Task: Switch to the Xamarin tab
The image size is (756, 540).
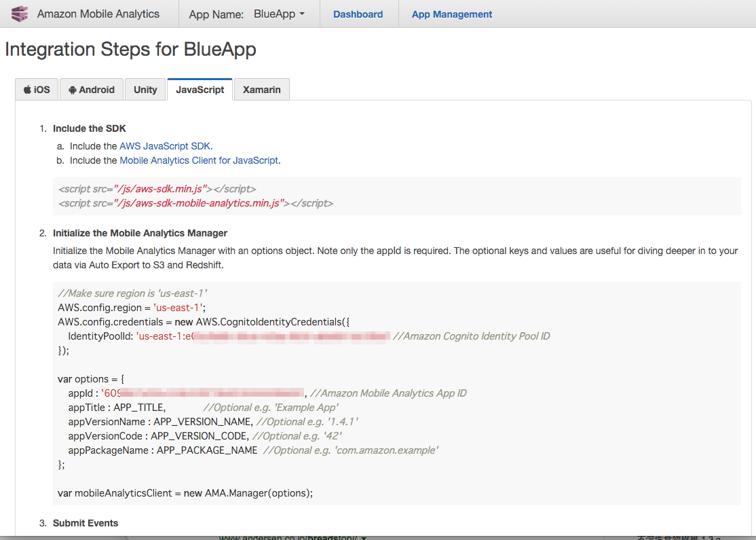Action: (x=261, y=89)
